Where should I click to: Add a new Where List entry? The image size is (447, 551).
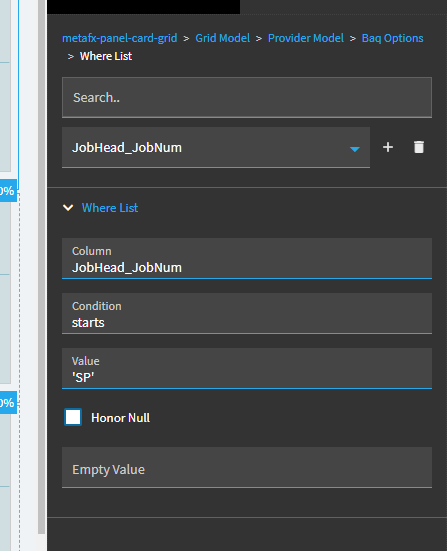pos(388,147)
